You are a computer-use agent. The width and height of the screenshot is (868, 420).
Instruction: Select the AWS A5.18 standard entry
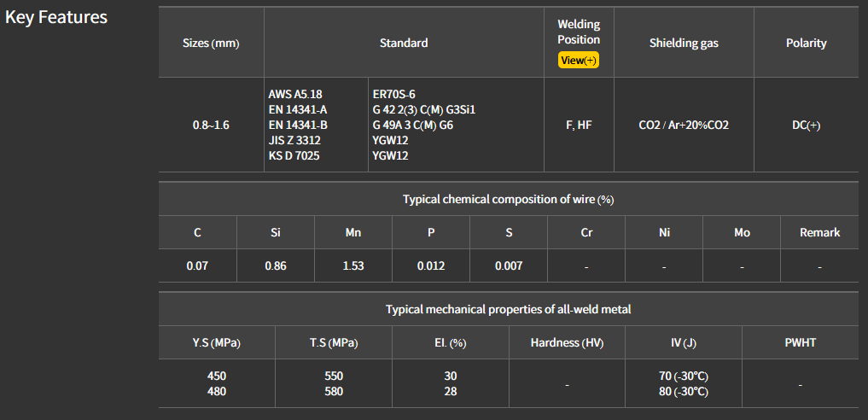coord(295,94)
